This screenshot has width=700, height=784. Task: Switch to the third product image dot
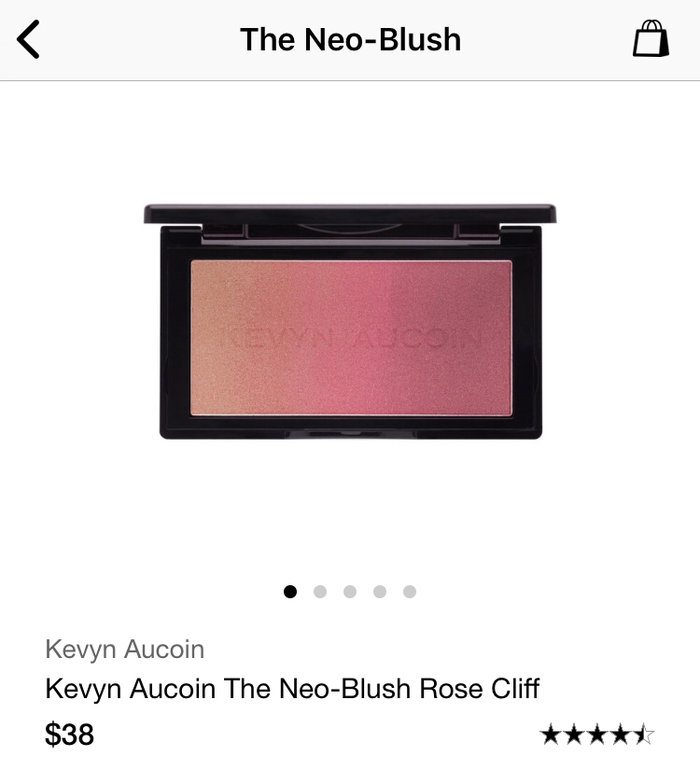350,592
